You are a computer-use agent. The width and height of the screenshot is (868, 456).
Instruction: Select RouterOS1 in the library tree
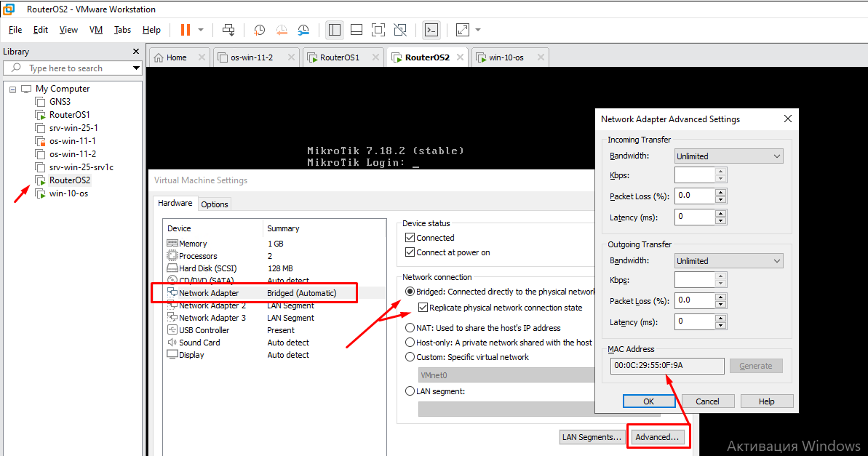click(x=69, y=115)
